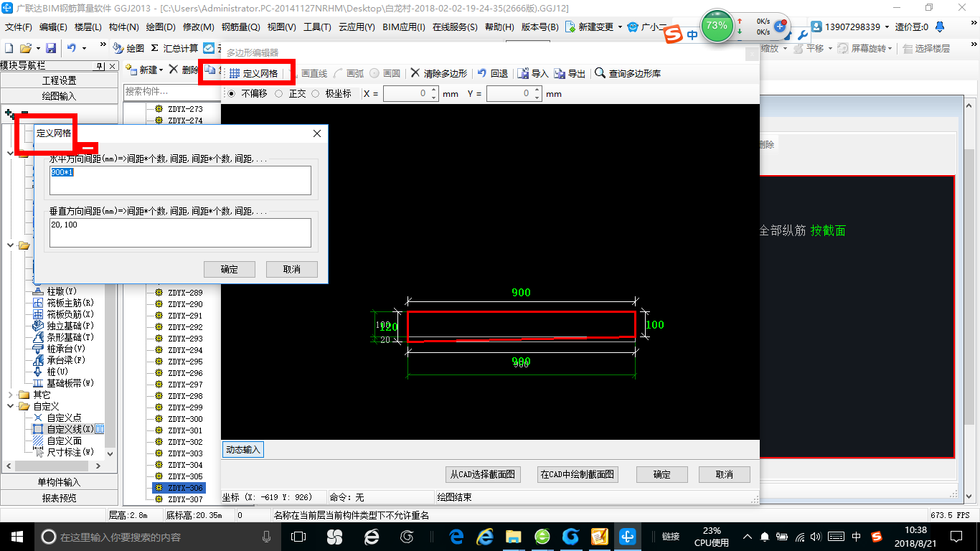
Task: Select ZDYX-300 in the component list
Action: pos(185,419)
